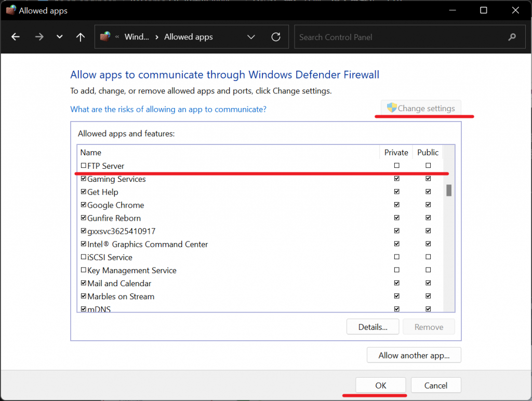The height and width of the screenshot is (401, 532).
Task: Select the Gunfire Reborn row text
Action: pyautogui.click(x=114, y=218)
